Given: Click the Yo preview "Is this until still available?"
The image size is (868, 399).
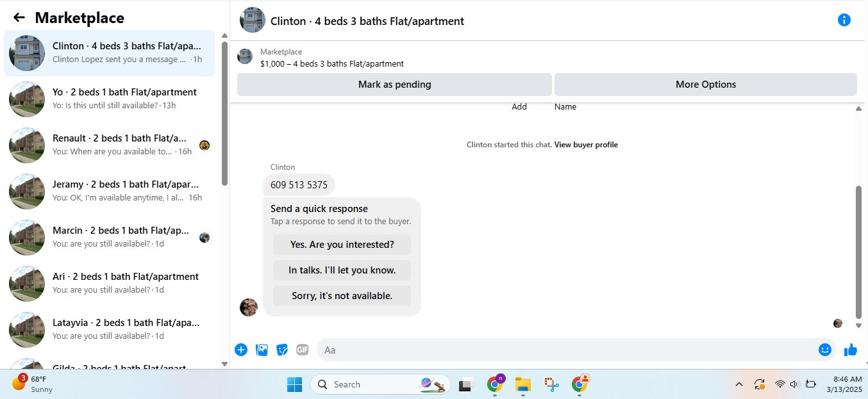Looking at the screenshot, I should coord(112,106).
